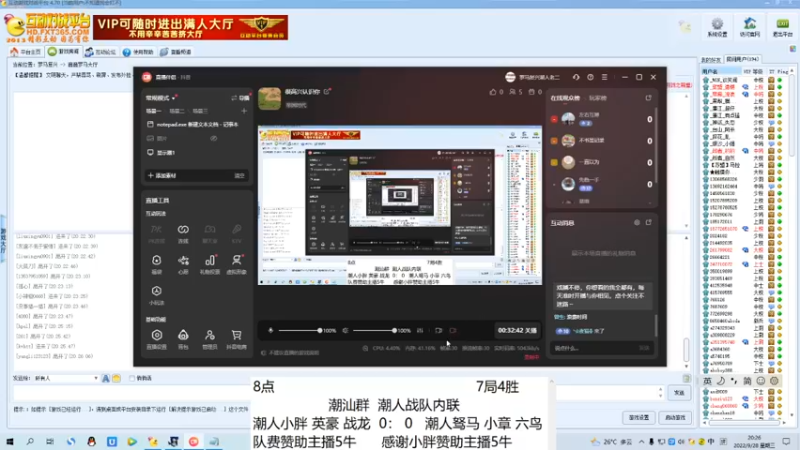The image size is (800, 450).
Task: Open hamburger menu in streaming title bar
Action: (x=605, y=77)
